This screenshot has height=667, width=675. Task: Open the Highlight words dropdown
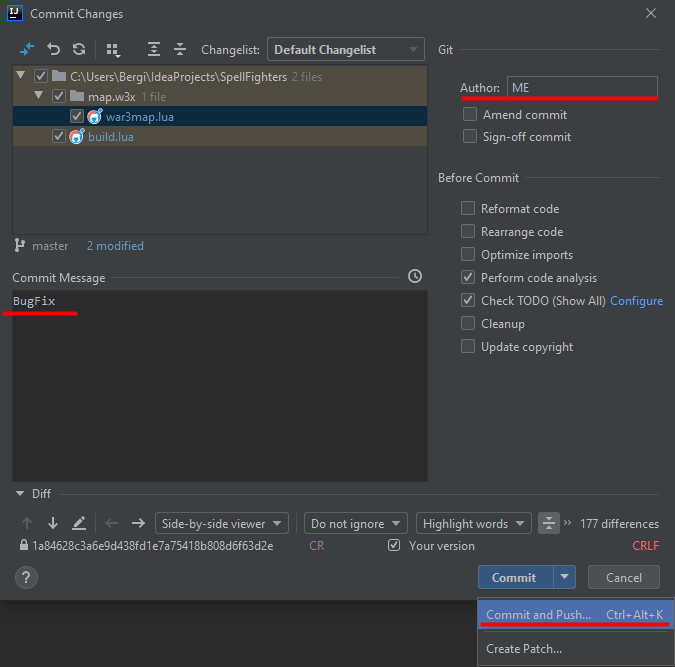click(474, 523)
